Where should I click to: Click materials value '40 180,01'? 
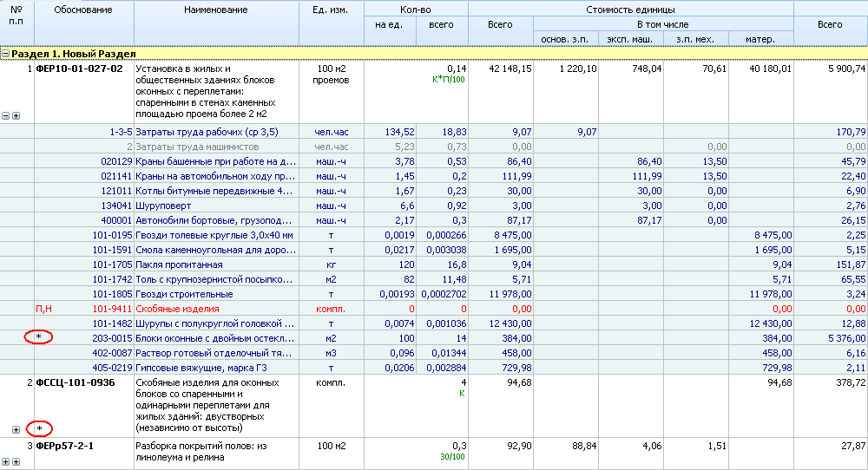(769, 69)
